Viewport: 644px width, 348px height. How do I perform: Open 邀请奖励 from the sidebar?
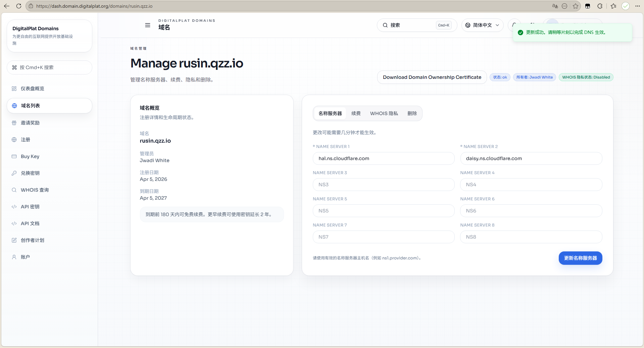(30, 123)
